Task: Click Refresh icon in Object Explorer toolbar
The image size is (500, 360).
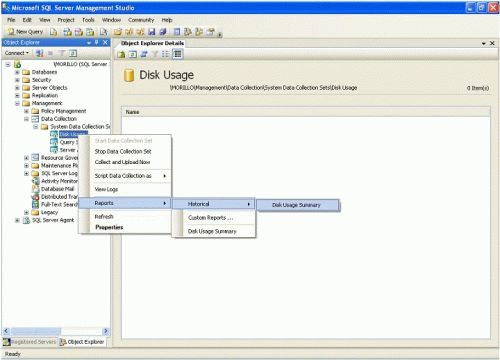Action: (x=73, y=53)
